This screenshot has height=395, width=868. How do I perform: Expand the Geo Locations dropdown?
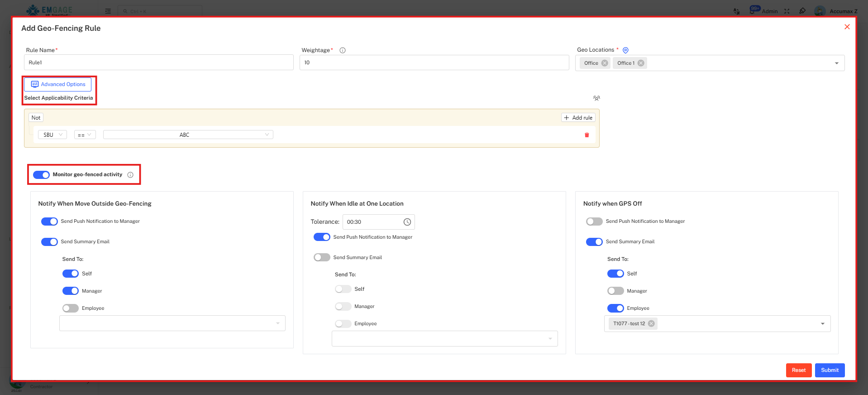pyautogui.click(x=836, y=63)
